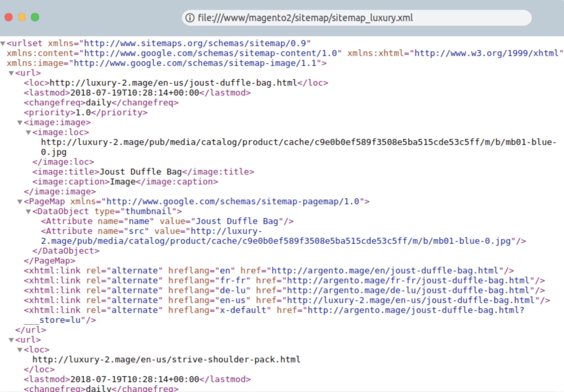Click the priority value '1.0'

(x=83, y=113)
